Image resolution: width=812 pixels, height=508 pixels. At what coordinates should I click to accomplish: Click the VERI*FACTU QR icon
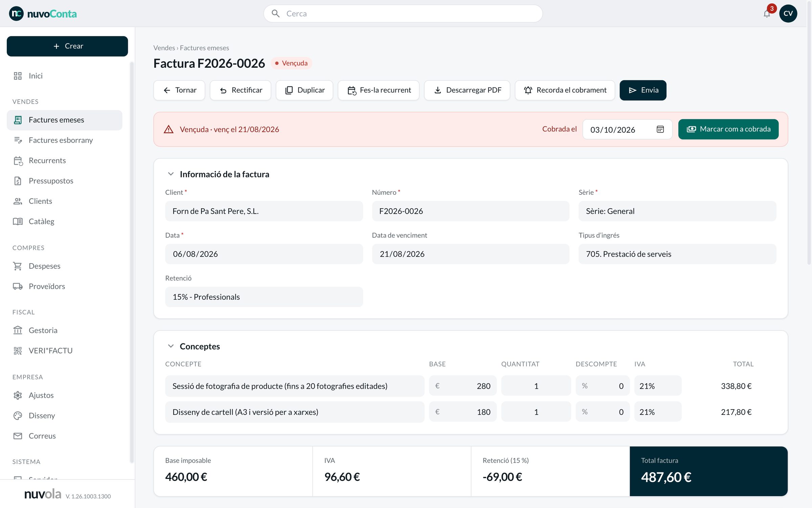(18, 351)
